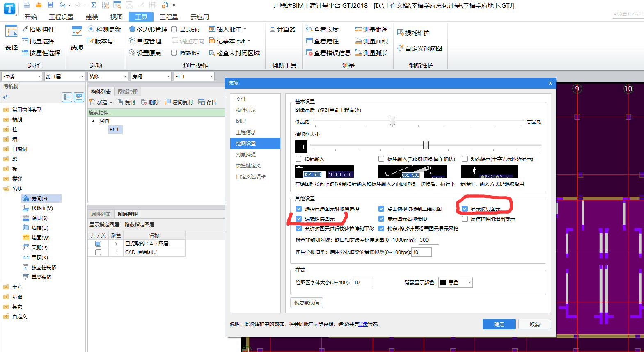Toggle 动态提示 checkbox
Screen dimensions: 644x352
click(465, 159)
